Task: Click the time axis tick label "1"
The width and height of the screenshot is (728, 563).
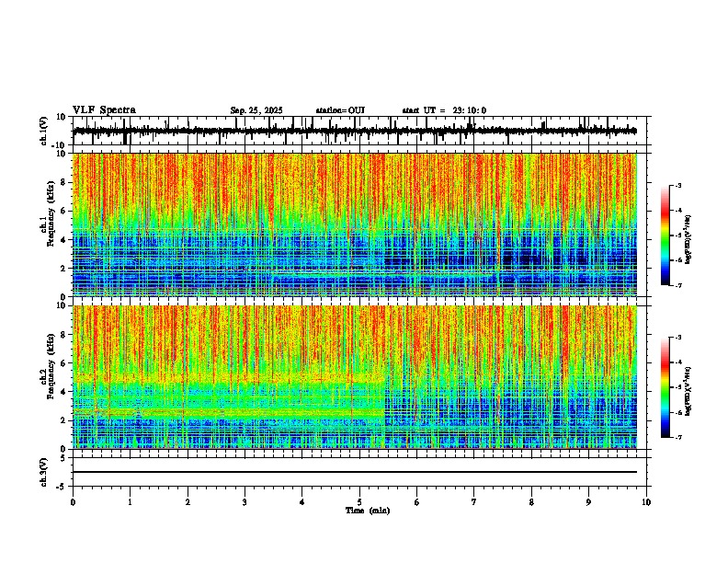Action: point(130,502)
